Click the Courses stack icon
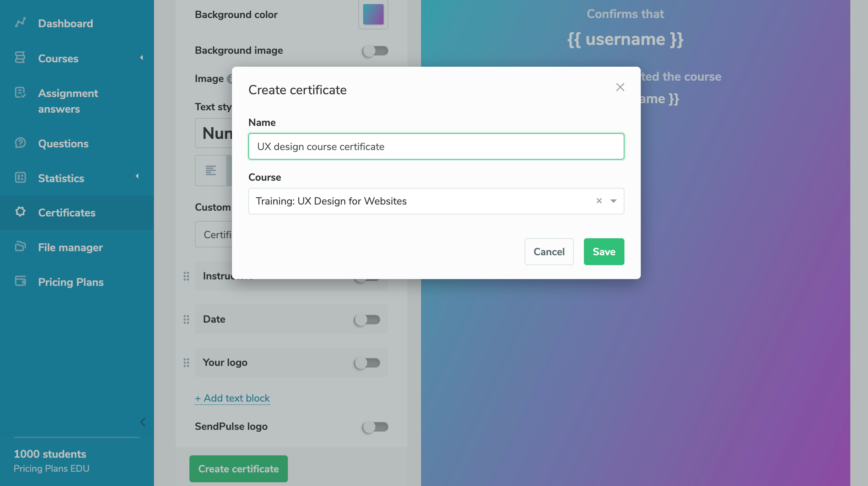This screenshot has width=868, height=486. coord(20,58)
